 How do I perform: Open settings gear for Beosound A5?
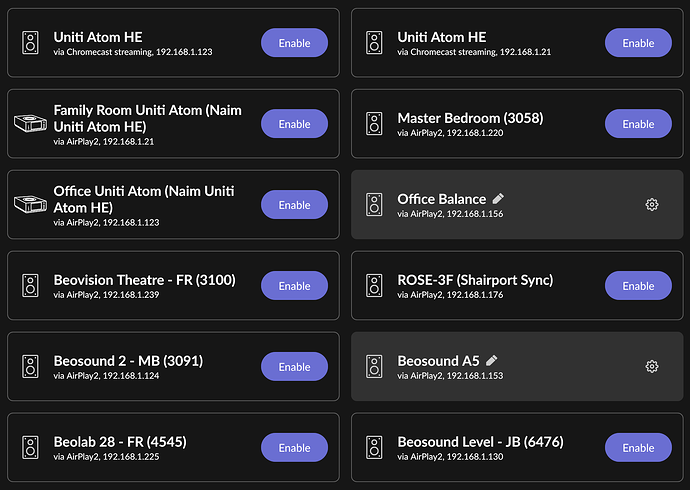click(652, 367)
